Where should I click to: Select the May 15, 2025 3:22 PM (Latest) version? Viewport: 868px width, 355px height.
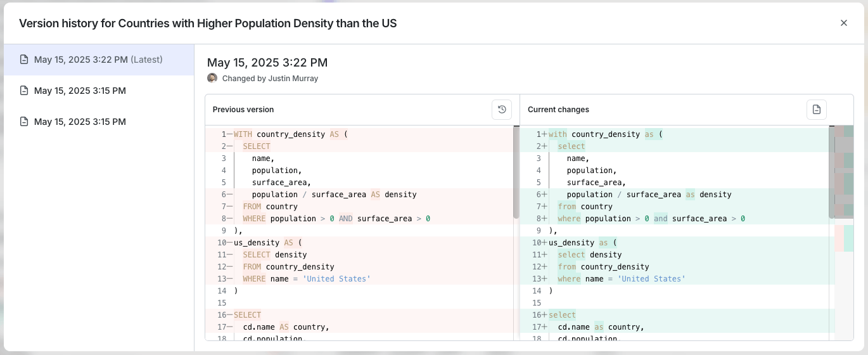[x=99, y=60]
